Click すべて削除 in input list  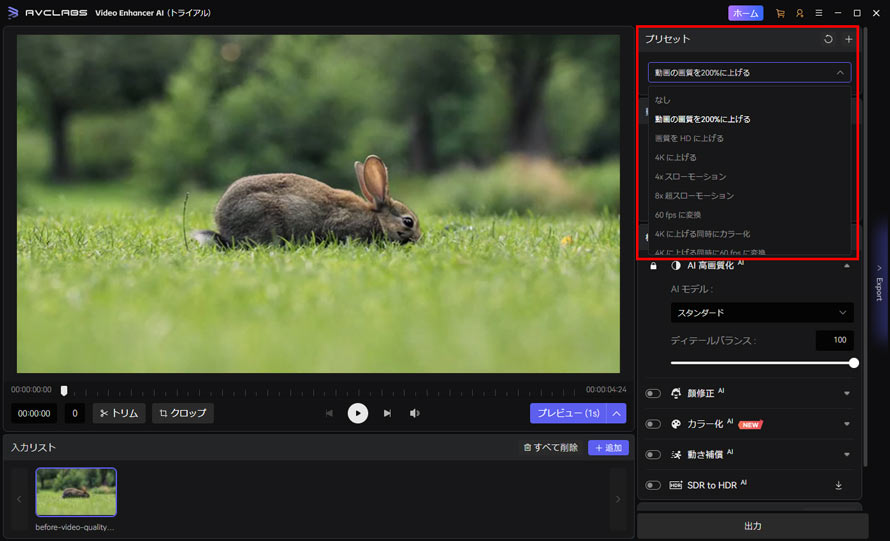(x=551, y=447)
